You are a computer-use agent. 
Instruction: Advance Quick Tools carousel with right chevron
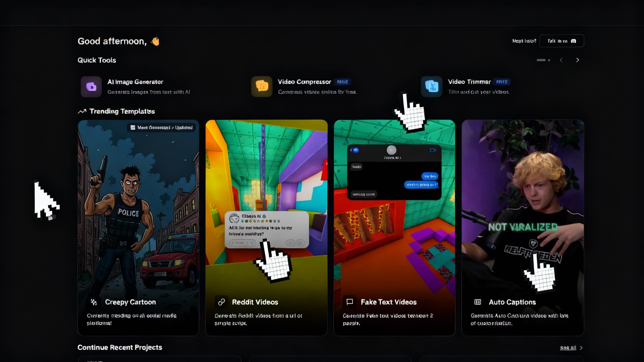pyautogui.click(x=577, y=60)
